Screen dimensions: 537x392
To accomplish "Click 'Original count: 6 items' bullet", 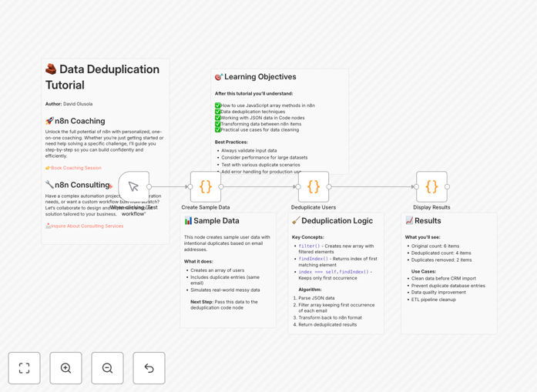I will (x=435, y=246).
